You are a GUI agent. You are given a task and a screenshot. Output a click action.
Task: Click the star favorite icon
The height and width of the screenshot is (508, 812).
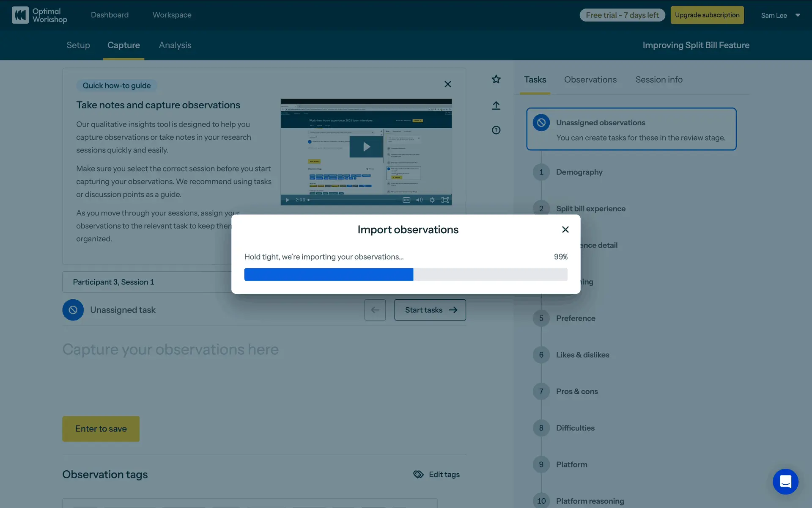coord(496,79)
